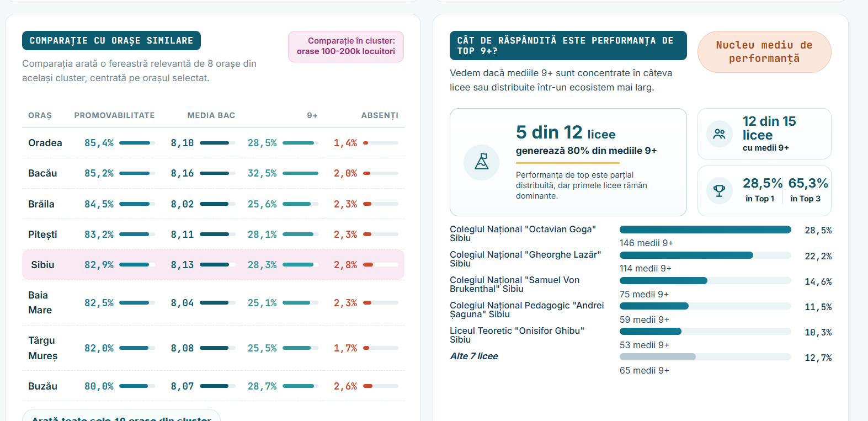Click the Bacău promovabilitate bar
Screen dimensions: 868x421
137,173
